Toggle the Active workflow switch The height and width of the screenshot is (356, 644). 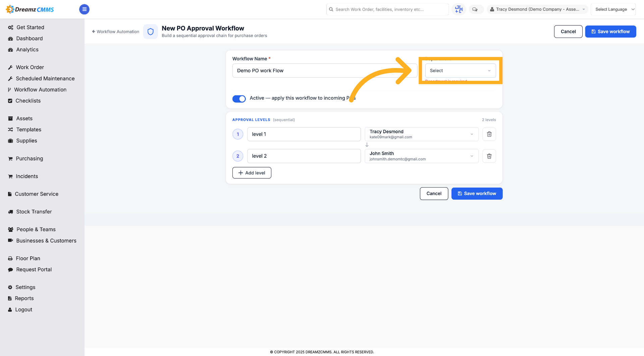point(239,99)
